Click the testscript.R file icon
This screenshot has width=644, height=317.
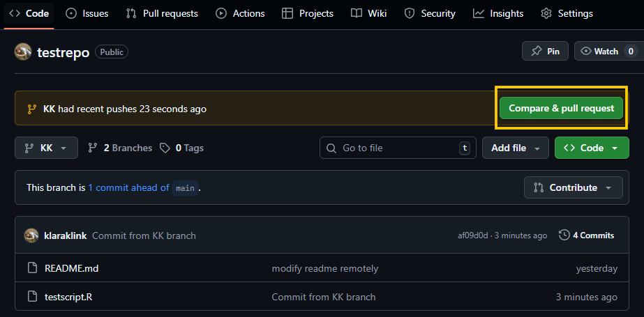point(32,297)
